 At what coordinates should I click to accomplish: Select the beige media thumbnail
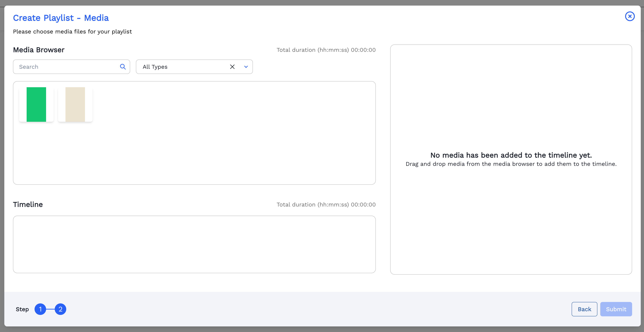click(75, 104)
